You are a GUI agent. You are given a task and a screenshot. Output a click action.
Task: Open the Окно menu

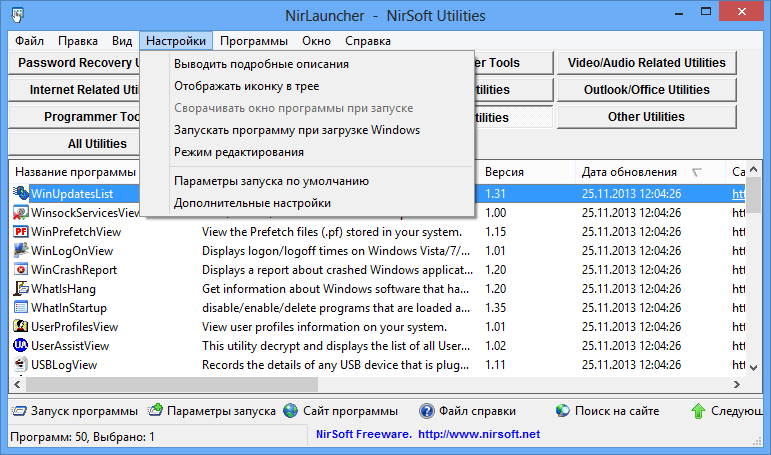click(316, 41)
